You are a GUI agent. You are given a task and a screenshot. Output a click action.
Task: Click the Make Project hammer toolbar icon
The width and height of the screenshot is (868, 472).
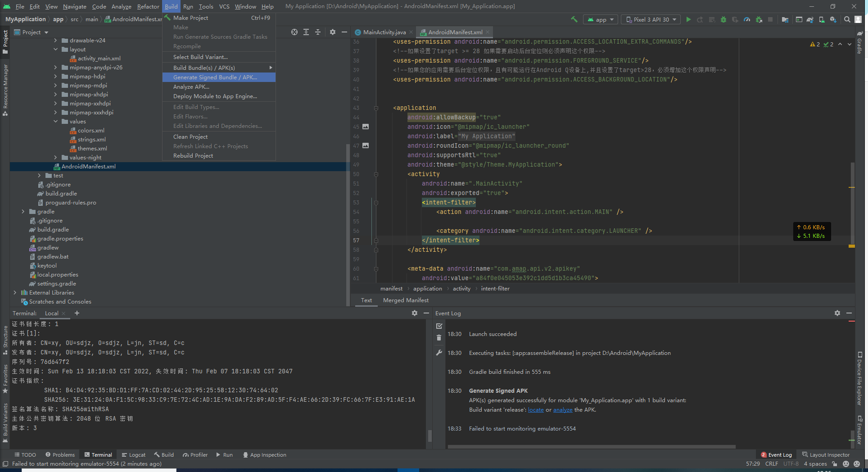(x=574, y=19)
